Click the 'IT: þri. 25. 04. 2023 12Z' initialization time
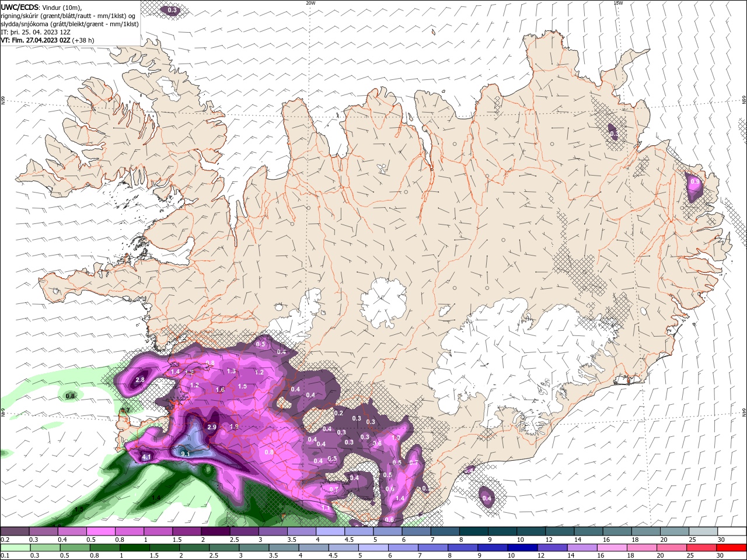This screenshot has width=747, height=560. 35,32
